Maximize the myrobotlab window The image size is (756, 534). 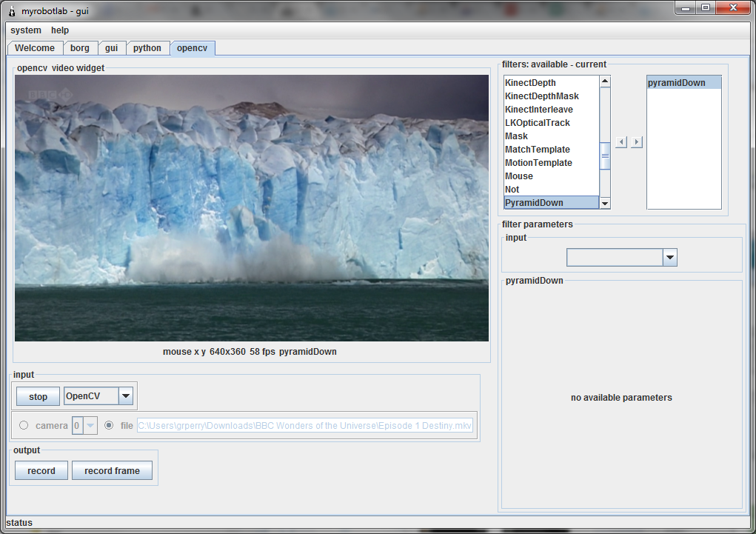(x=706, y=7)
